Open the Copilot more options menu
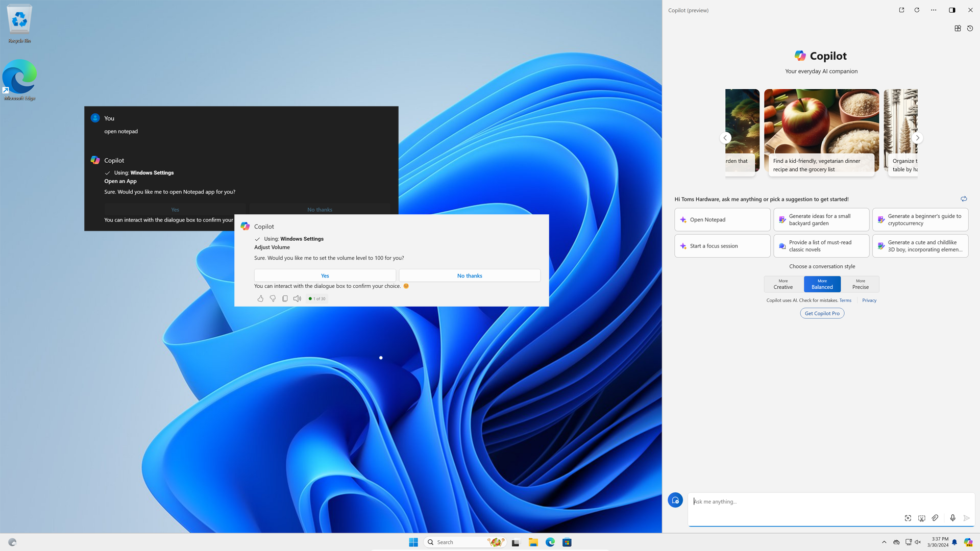The height and width of the screenshot is (551, 980). (x=934, y=10)
